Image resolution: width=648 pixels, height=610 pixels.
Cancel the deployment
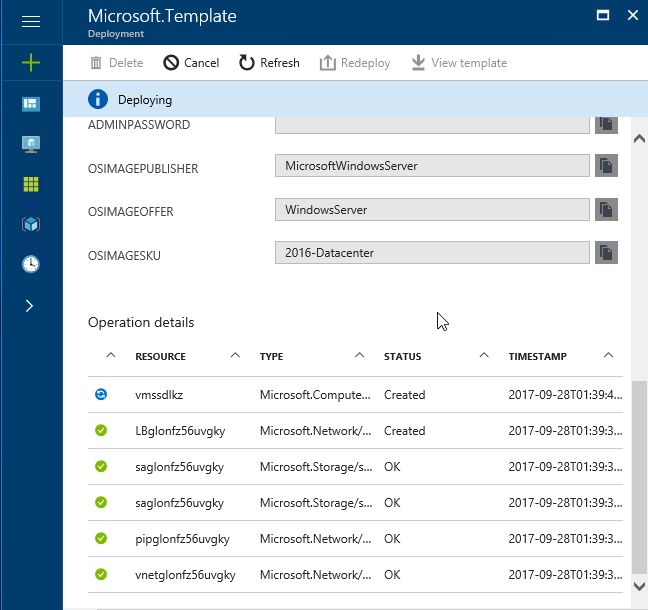(x=191, y=63)
